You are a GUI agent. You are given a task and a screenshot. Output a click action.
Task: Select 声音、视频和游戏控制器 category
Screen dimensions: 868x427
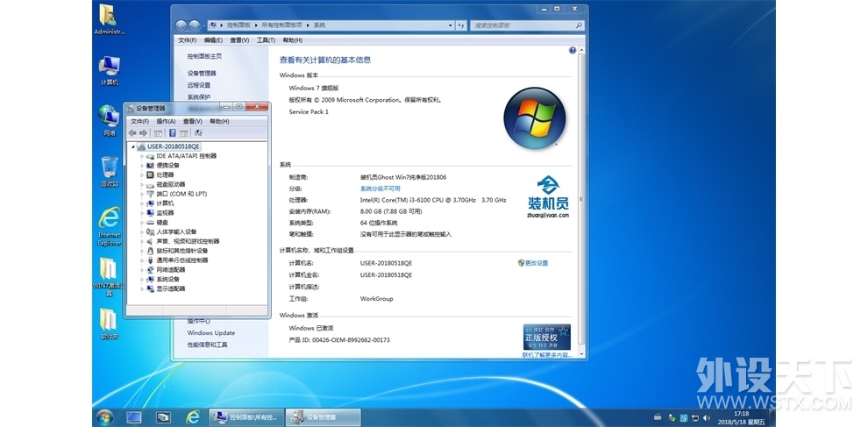(x=188, y=241)
